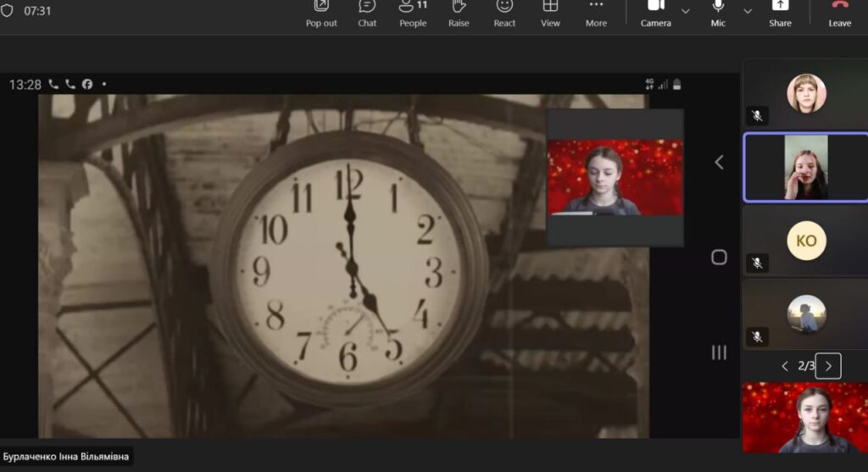Expand the Mic device options arrow
Viewport: 868px width, 472px height.
pos(748,11)
